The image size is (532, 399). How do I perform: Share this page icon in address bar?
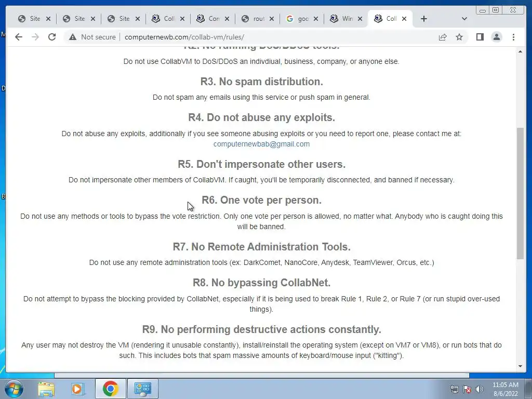click(x=443, y=37)
